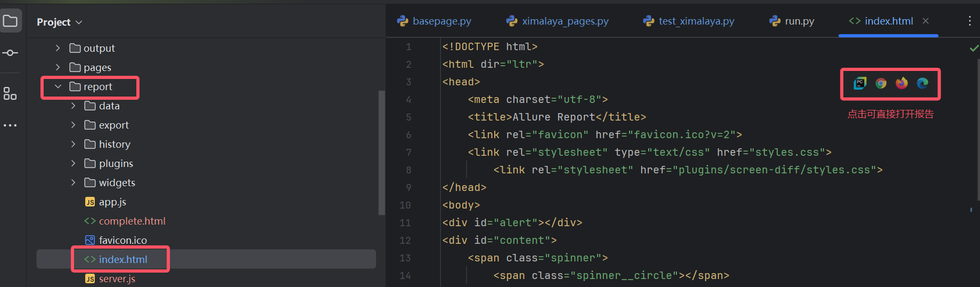
Task: Switch to basepage.py tab
Action: pyautogui.click(x=435, y=21)
